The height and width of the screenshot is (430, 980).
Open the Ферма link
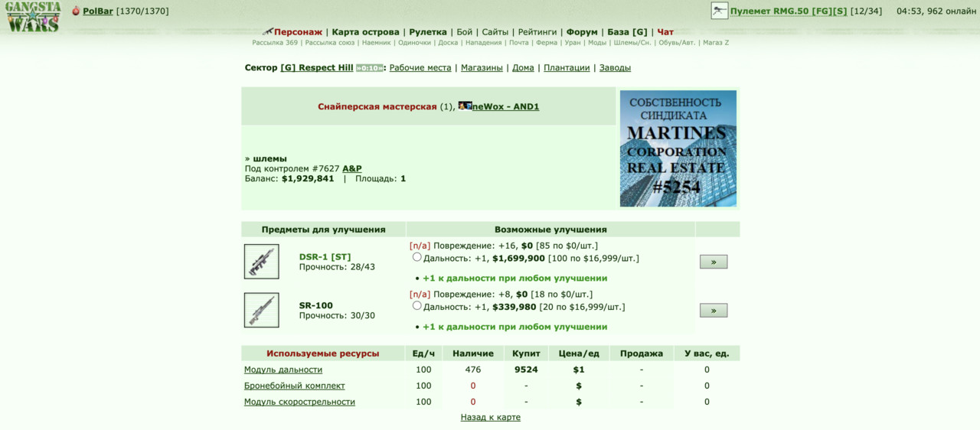coord(547,43)
